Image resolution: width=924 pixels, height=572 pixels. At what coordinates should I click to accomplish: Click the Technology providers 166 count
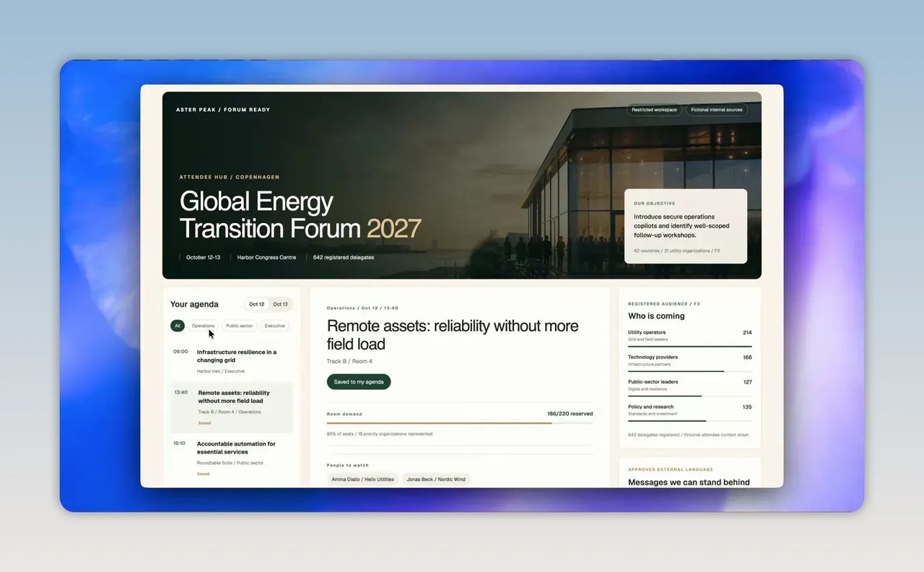[x=747, y=357]
